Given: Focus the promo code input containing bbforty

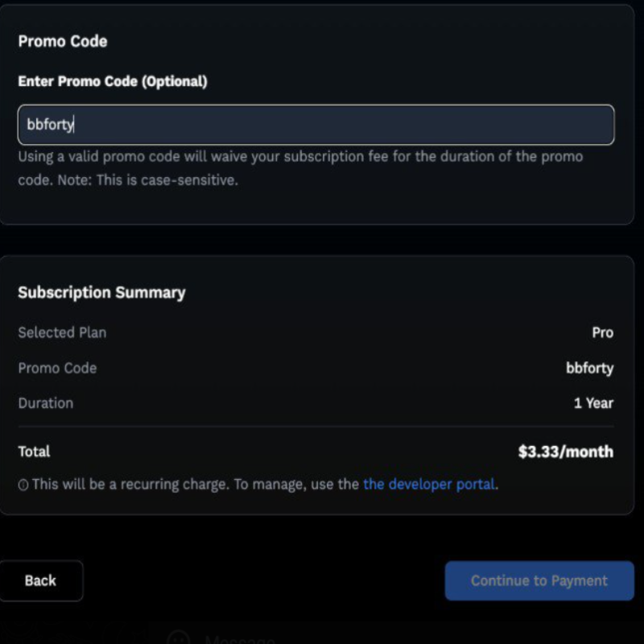Looking at the screenshot, I should [316, 125].
